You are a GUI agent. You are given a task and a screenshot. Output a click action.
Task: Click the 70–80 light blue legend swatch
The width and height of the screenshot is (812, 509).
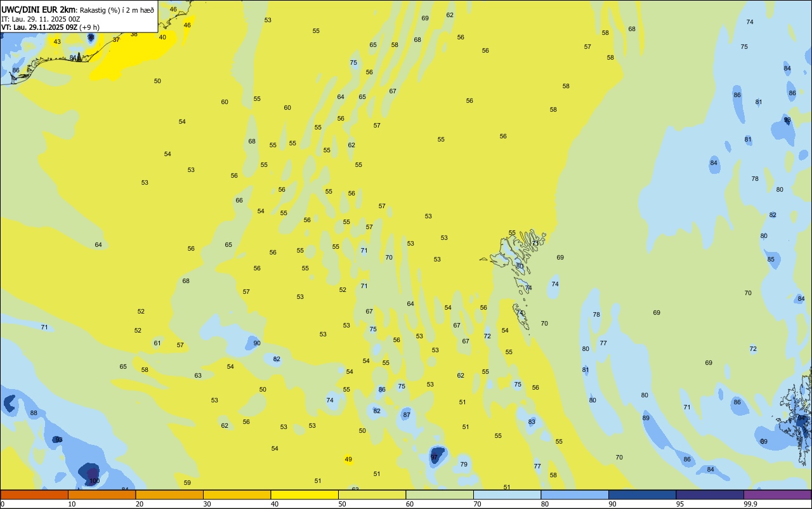(507, 494)
